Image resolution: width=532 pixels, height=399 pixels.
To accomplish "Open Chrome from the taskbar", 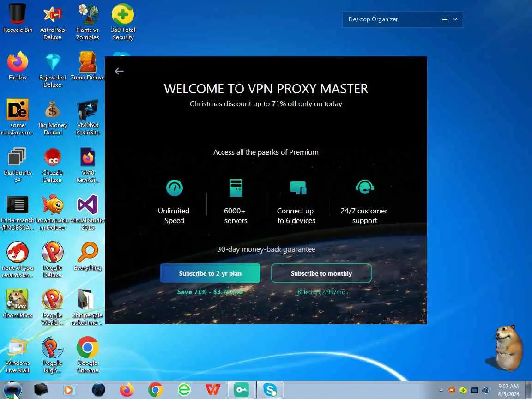I will (x=155, y=390).
